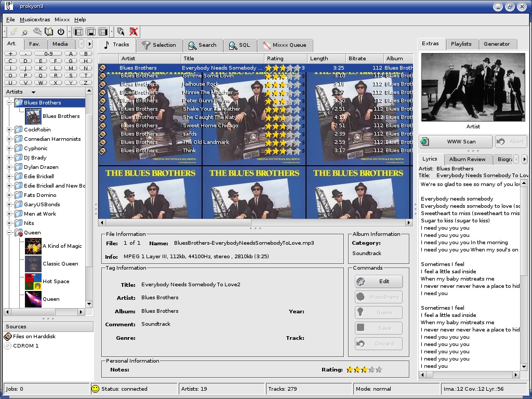Select the Shake Your Tailfeather track row
The image size is (532, 399).
tap(256, 109)
